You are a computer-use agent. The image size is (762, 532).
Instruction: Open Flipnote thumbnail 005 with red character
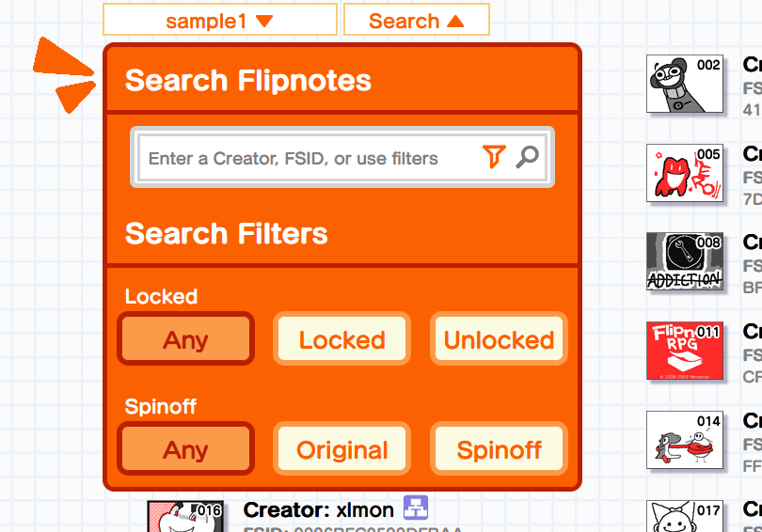685,173
